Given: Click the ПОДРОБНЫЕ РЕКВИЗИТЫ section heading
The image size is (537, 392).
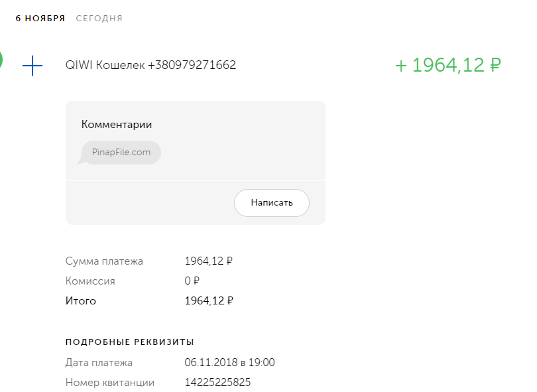Looking at the screenshot, I should point(130,342).
